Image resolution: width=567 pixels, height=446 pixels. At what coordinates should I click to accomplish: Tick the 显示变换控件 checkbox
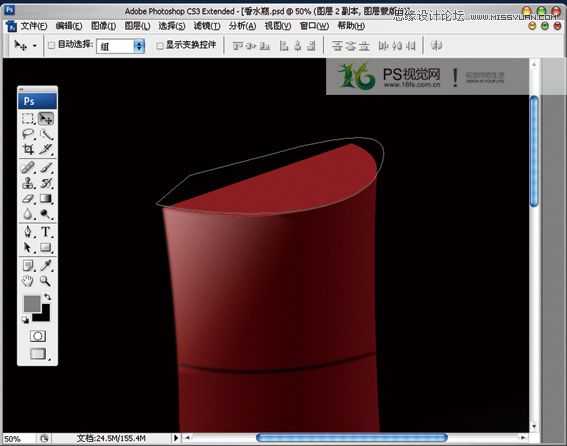tap(159, 46)
